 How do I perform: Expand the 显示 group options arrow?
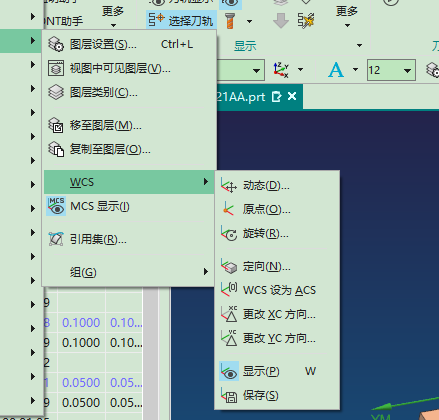point(359,45)
